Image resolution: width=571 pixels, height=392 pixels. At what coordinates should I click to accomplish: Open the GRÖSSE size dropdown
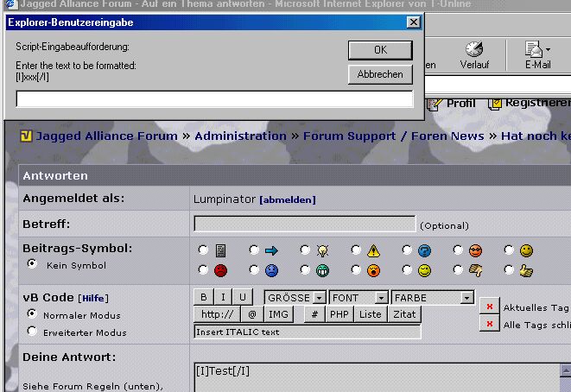coord(295,298)
